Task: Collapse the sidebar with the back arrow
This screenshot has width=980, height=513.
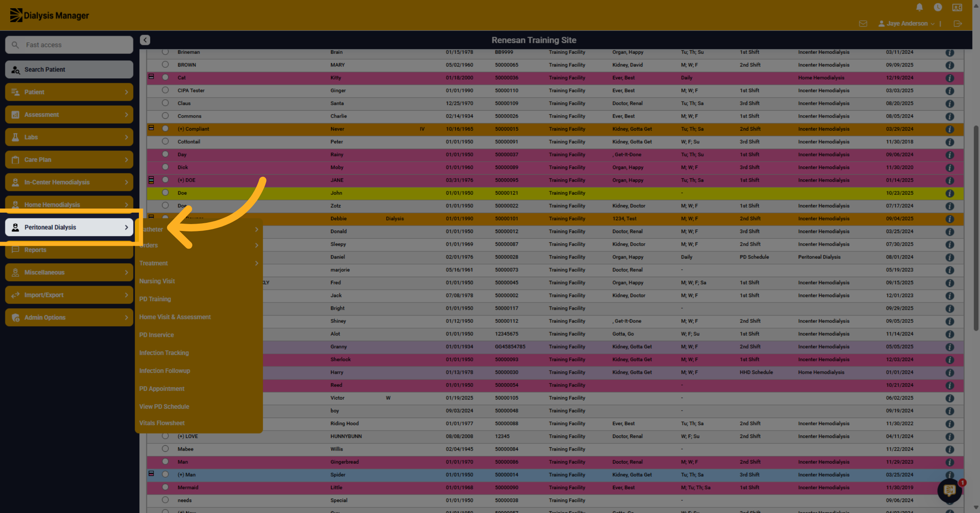Action: point(145,40)
